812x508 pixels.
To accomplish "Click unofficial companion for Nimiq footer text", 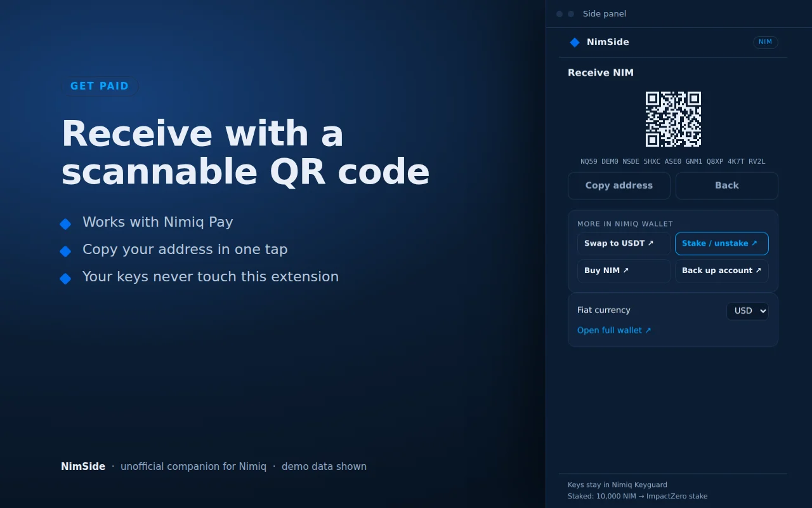I will [x=193, y=467].
